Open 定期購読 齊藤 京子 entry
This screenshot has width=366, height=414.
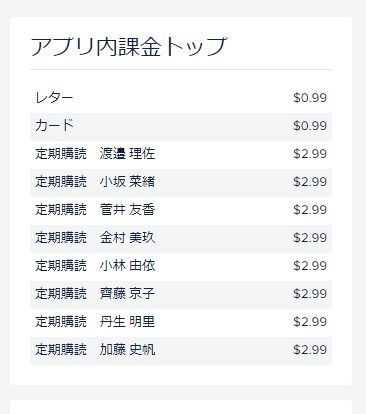coord(181,295)
